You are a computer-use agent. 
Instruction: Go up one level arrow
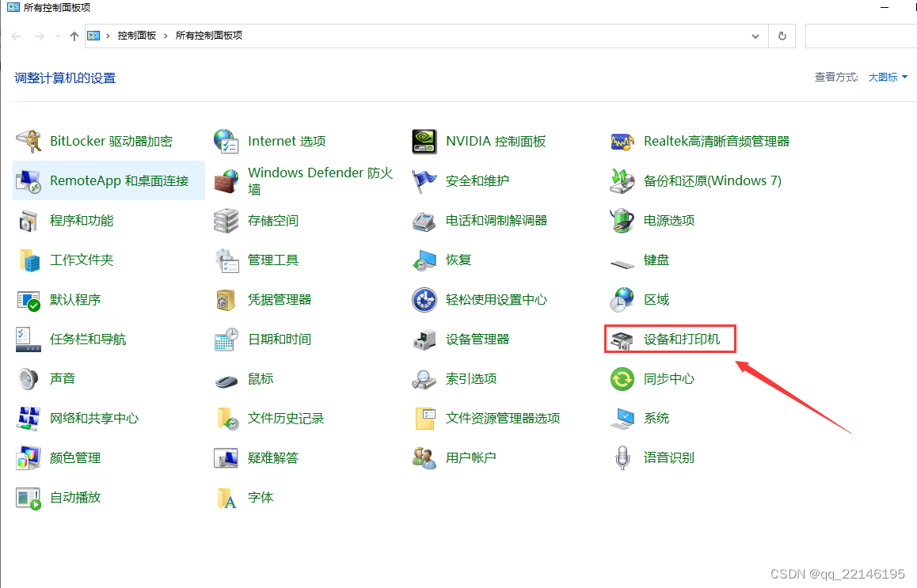point(74,36)
